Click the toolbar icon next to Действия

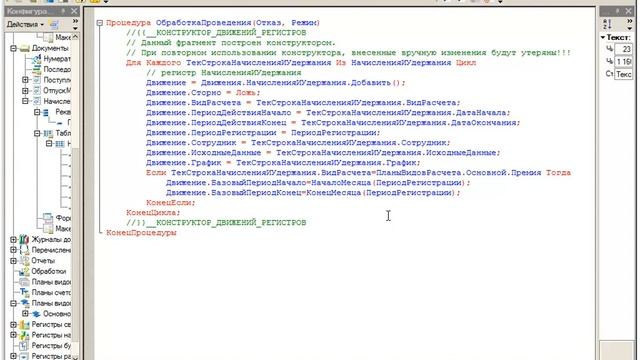pos(54,24)
